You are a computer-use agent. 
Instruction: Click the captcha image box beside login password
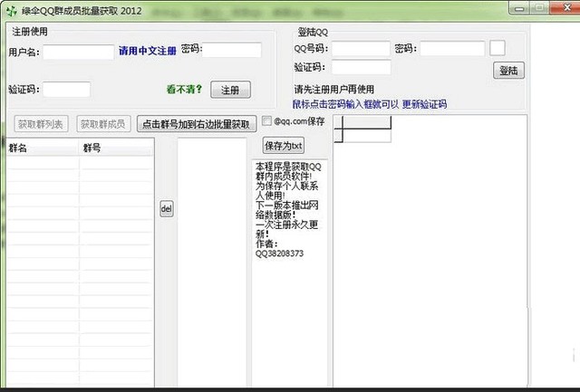498,48
